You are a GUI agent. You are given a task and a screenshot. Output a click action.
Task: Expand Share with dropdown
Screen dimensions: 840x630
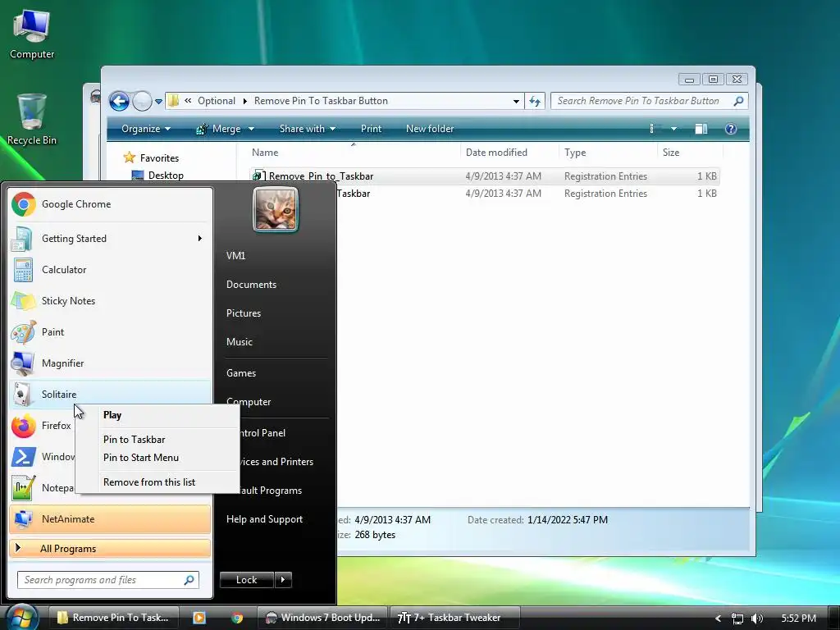(x=308, y=129)
